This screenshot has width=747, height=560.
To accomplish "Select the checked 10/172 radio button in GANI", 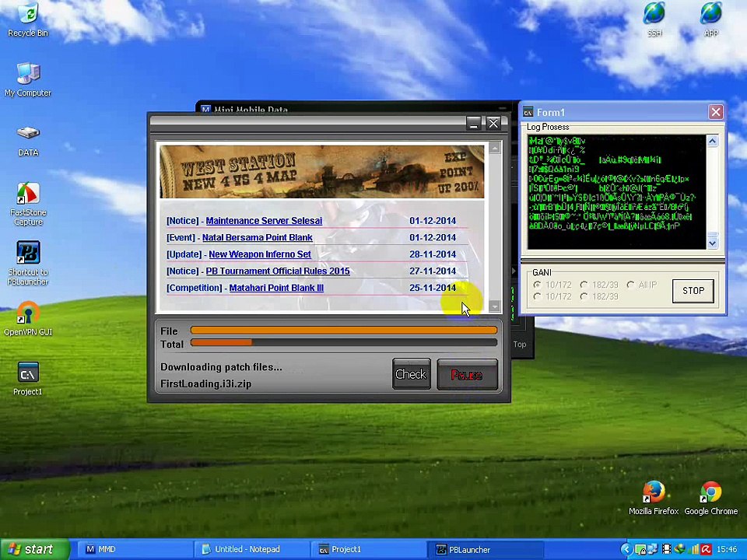I will (x=538, y=285).
